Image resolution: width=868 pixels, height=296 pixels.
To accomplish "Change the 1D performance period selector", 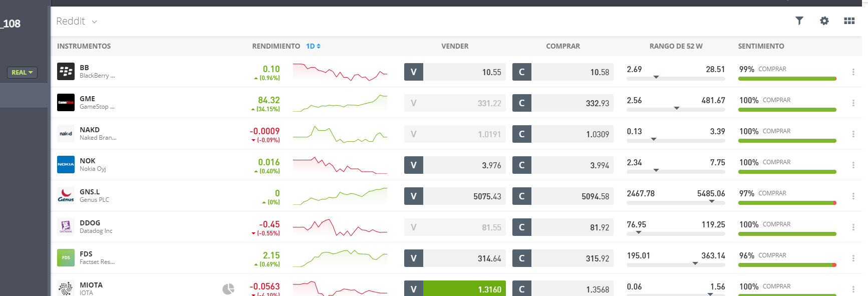I will [x=313, y=46].
